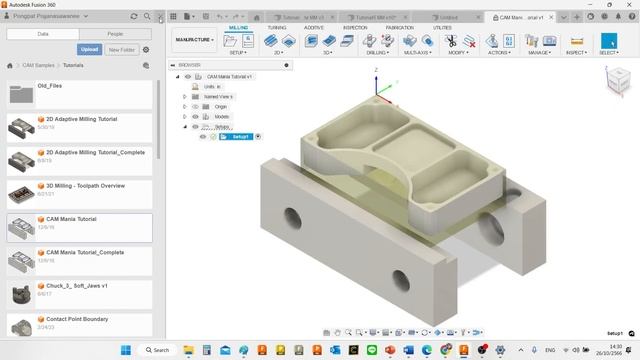
Task: Open the Old_Files folder
Action: coord(80,94)
